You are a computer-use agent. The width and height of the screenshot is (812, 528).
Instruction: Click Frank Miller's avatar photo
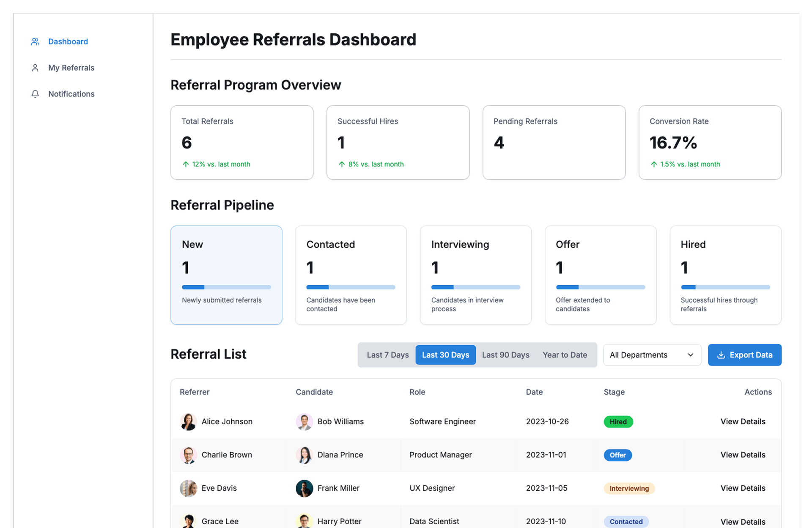[304, 488]
